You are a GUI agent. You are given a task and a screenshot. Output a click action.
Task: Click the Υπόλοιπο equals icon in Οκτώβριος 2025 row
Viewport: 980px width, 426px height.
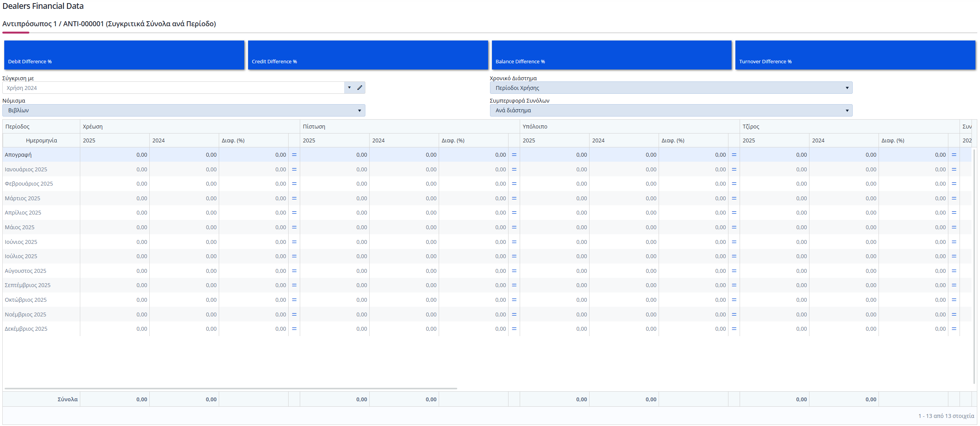click(x=734, y=300)
